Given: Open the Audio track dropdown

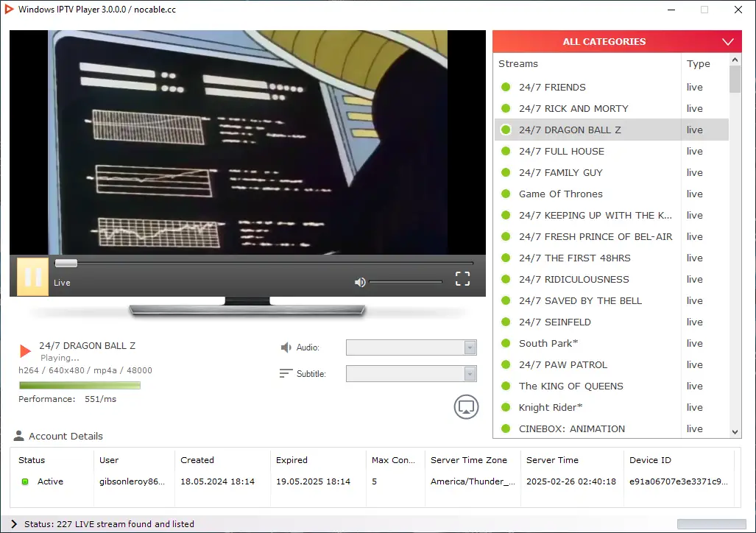Looking at the screenshot, I should tap(411, 347).
